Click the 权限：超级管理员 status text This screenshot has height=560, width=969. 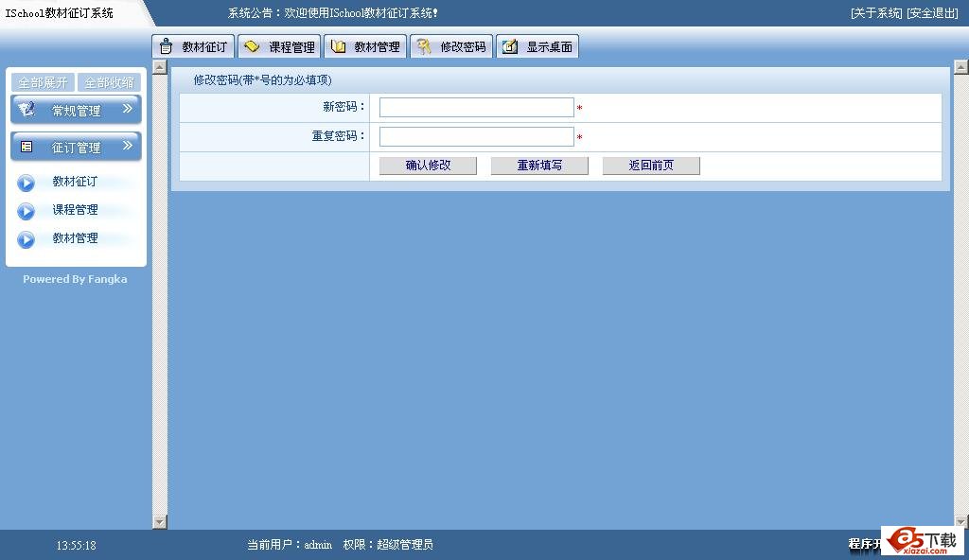(388, 545)
